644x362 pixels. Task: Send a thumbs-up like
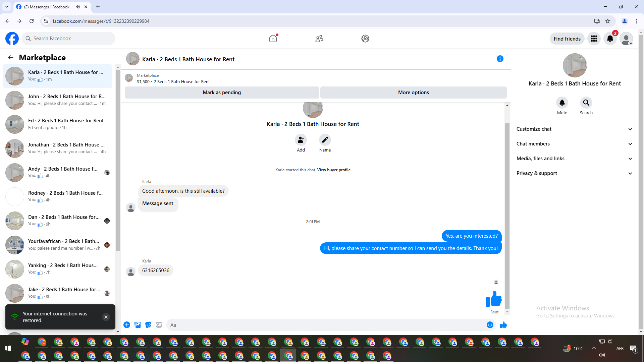503,325
